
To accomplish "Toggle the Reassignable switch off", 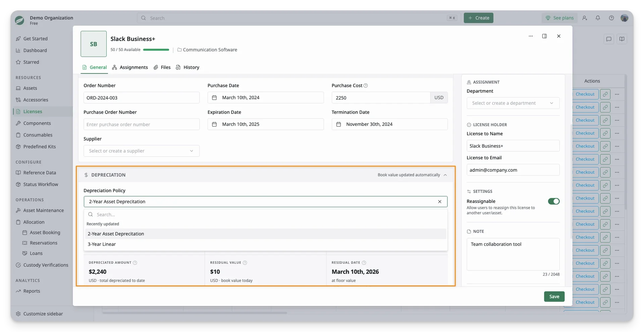I will 553,201.
